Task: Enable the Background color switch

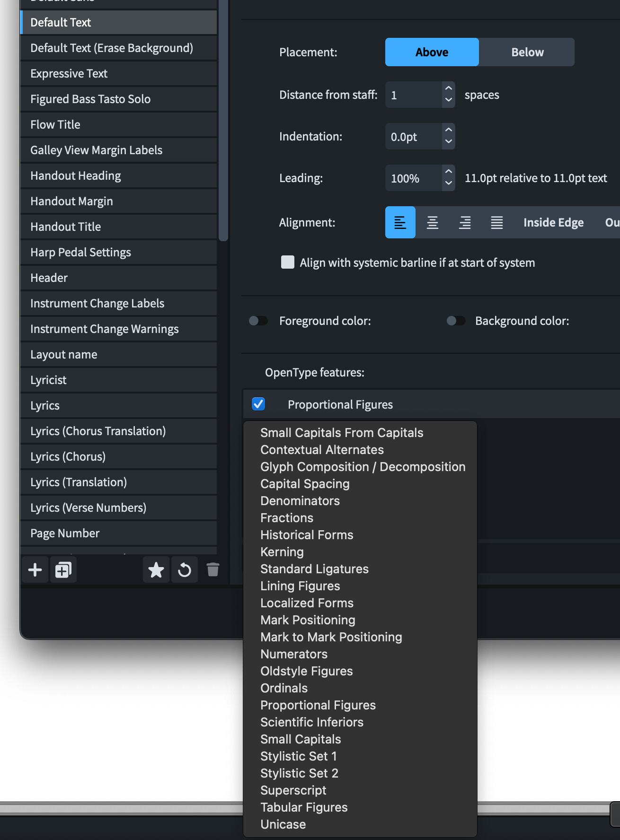Action: (x=456, y=321)
